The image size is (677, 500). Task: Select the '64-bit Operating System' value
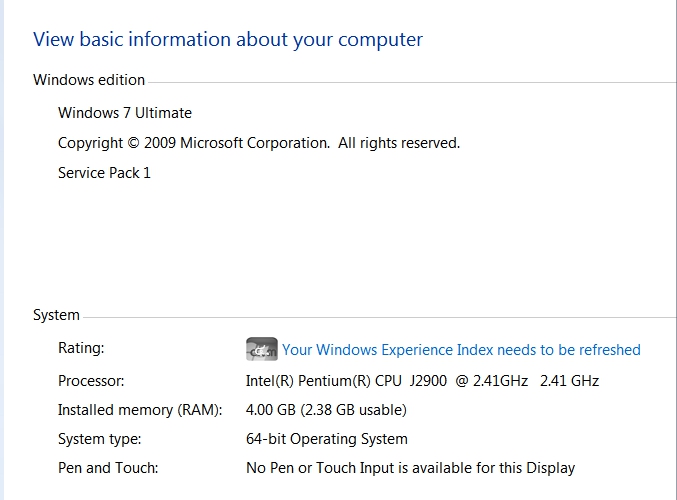point(327,439)
